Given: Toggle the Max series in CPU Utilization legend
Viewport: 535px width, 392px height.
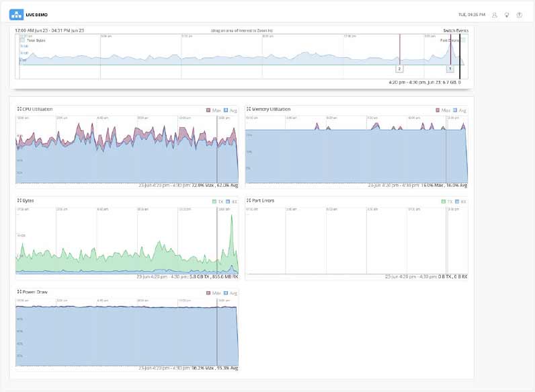Looking at the screenshot, I should [213, 110].
